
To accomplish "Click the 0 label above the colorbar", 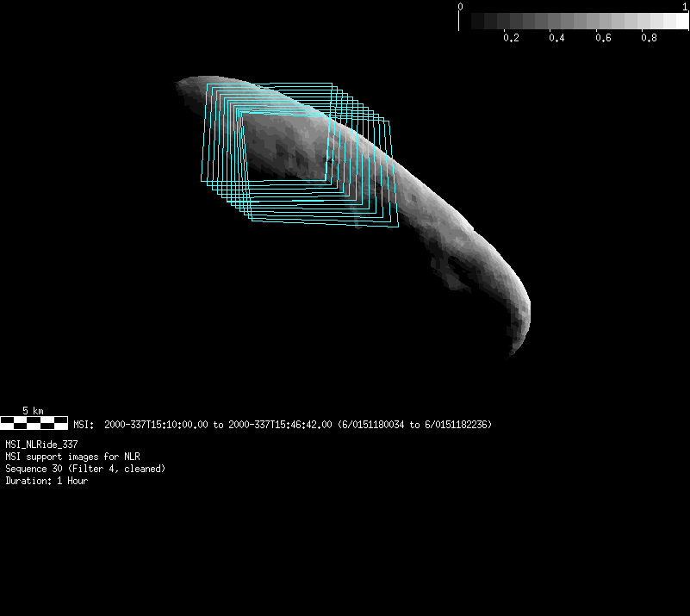I will click(x=461, y=6).
